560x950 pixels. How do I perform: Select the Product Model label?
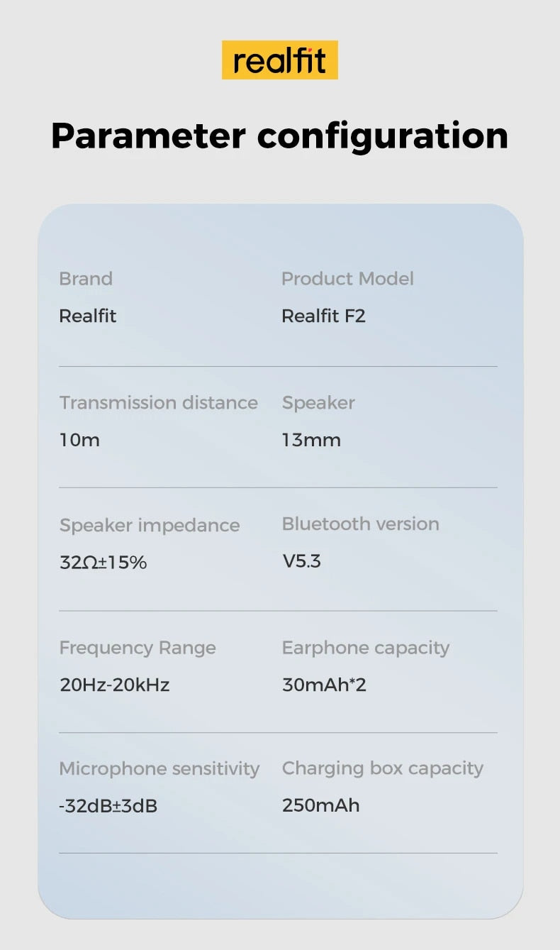coord(347,279)
